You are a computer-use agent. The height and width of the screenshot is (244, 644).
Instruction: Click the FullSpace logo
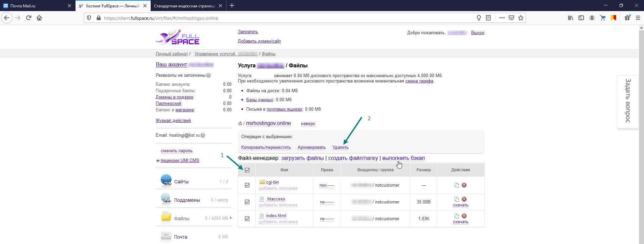[178, 36]
